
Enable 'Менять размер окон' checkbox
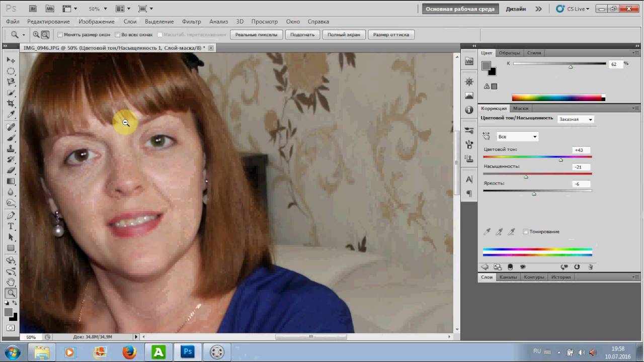tap(60, 35)
